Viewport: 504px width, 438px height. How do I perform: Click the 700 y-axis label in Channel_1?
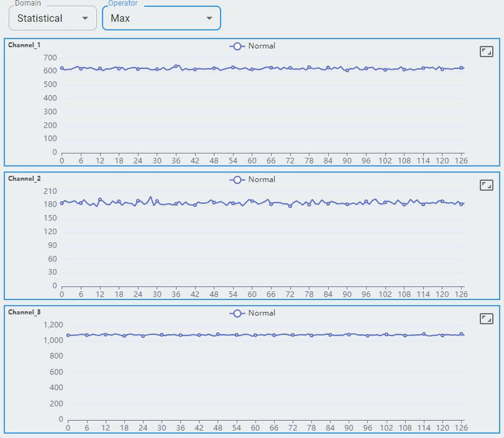pos(50,57)
